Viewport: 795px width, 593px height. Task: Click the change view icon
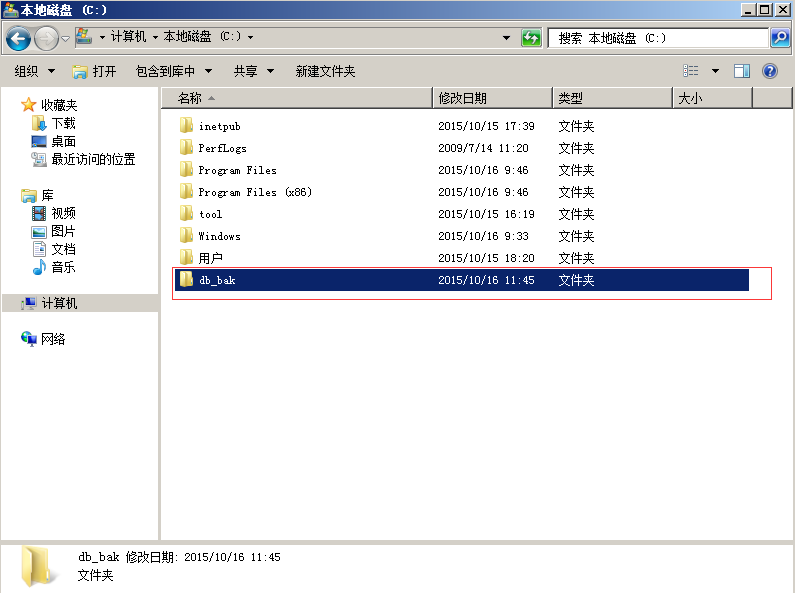point(691,71)
